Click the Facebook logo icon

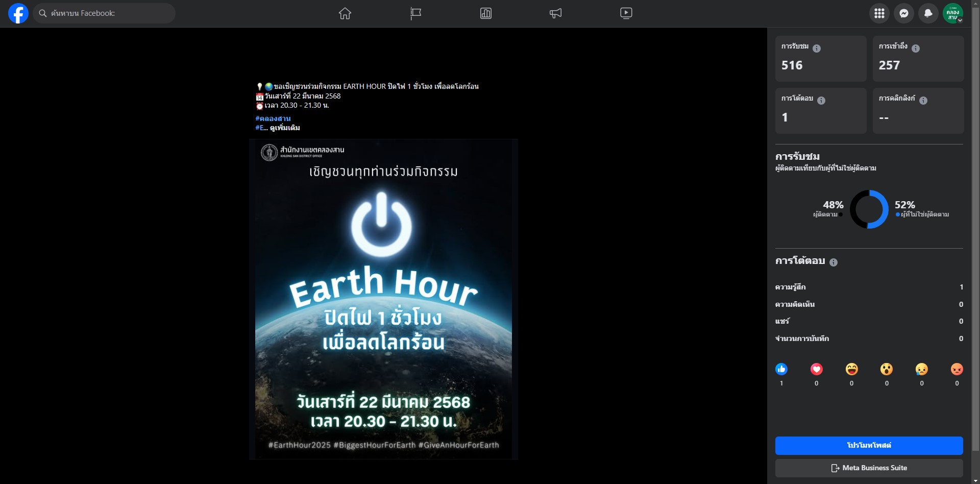18,13
